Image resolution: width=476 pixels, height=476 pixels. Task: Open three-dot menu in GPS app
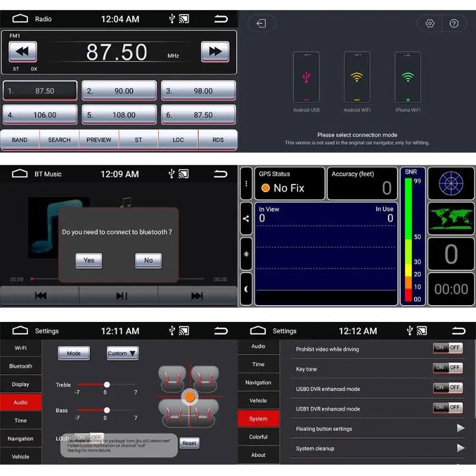[x=246, y=183]
